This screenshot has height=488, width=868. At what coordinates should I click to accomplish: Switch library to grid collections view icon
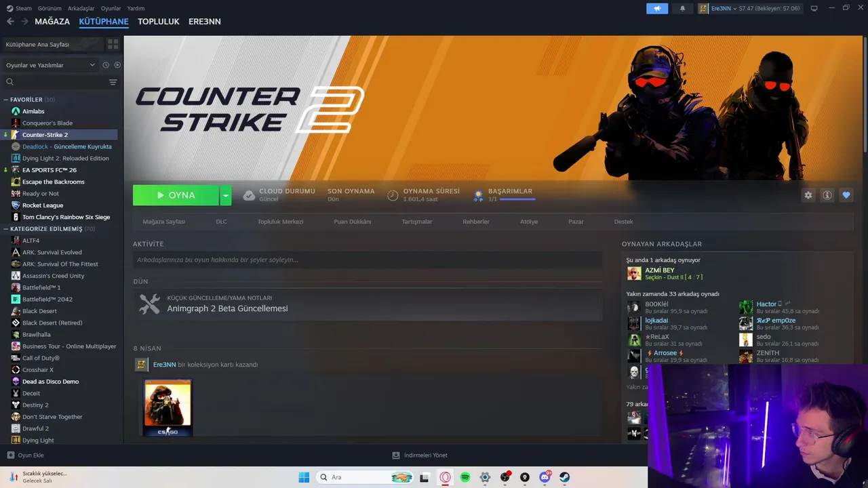[113, 44]
